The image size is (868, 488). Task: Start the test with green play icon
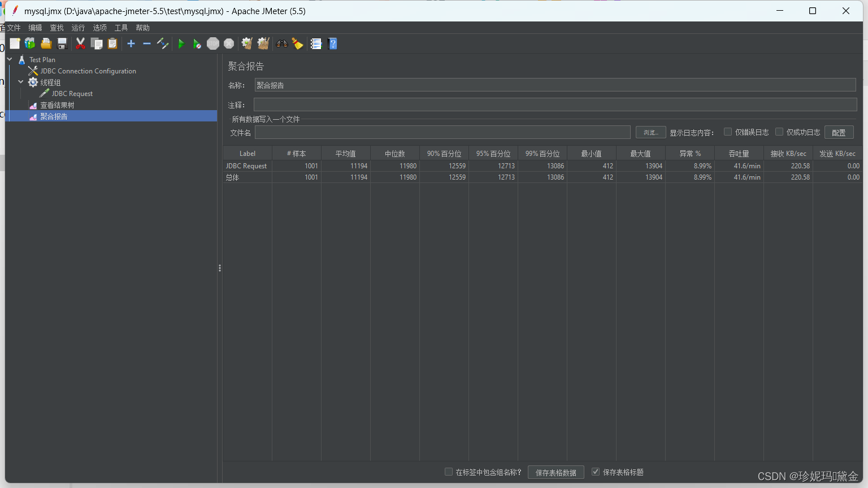(x=181, y=43)
